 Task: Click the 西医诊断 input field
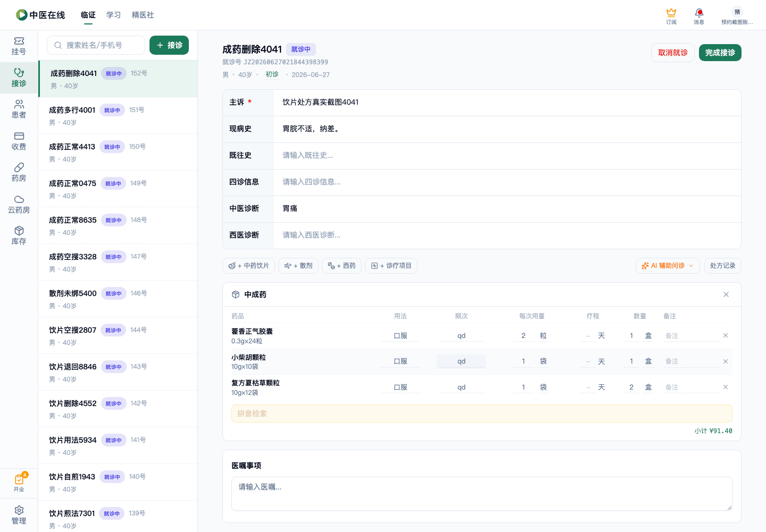pos(507,235)
